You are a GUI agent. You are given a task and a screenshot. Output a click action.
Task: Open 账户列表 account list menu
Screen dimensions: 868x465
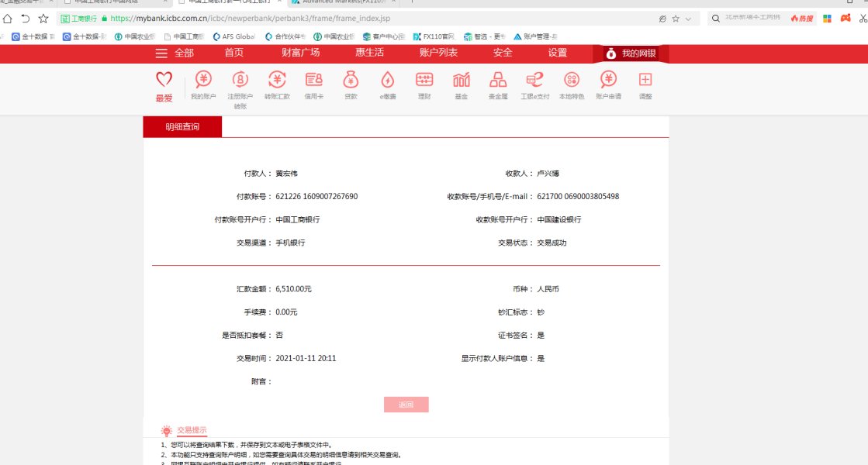438,53
